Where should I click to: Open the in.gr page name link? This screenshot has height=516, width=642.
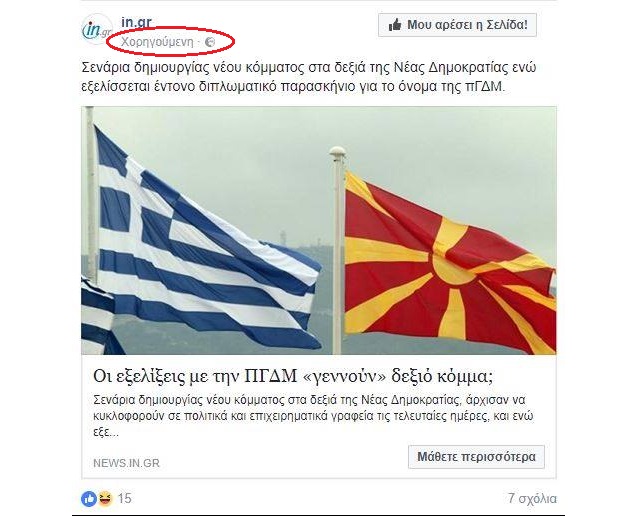136,22
